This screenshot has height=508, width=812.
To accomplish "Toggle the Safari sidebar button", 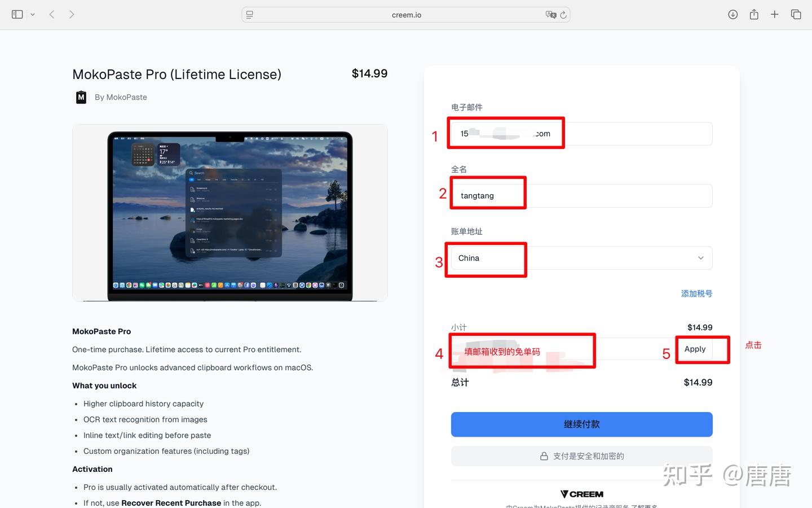I will pyautogui.click(x=17, y=15).
